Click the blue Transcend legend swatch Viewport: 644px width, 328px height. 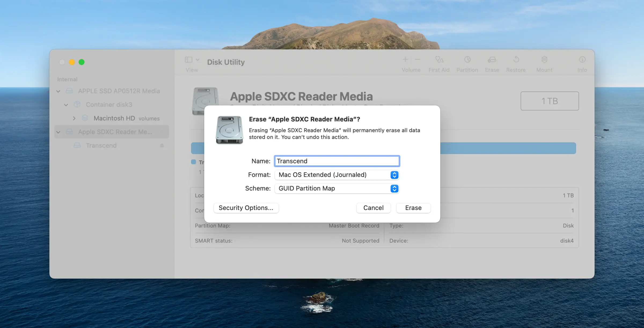(193, 162)
